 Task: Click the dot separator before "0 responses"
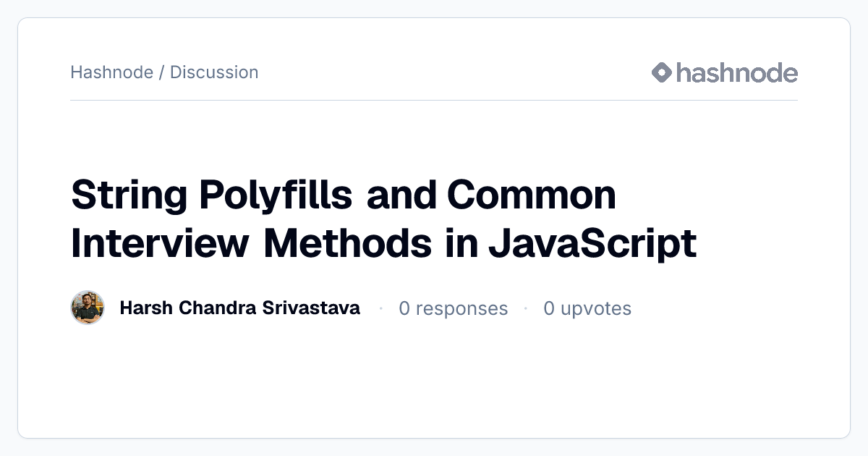click(x=380, y=309)
